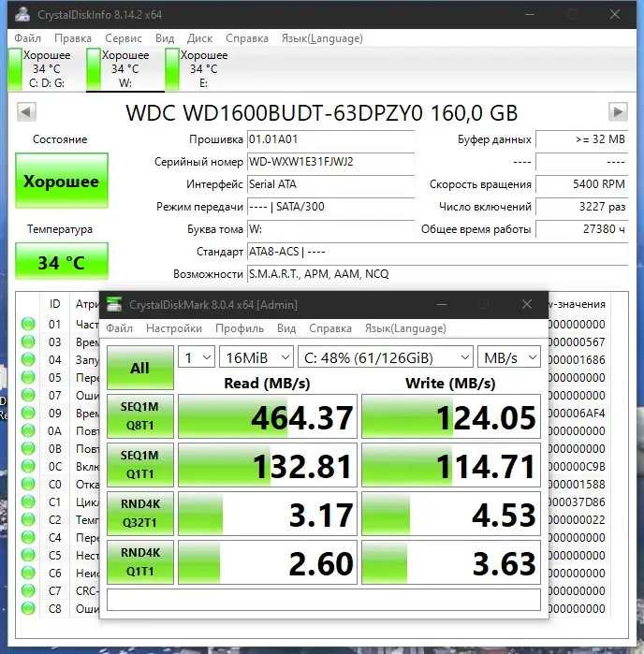
Task: Click SEQ1M Q8T1 read result 464.37
Action: pyautogui.click(x=268, y=416)
